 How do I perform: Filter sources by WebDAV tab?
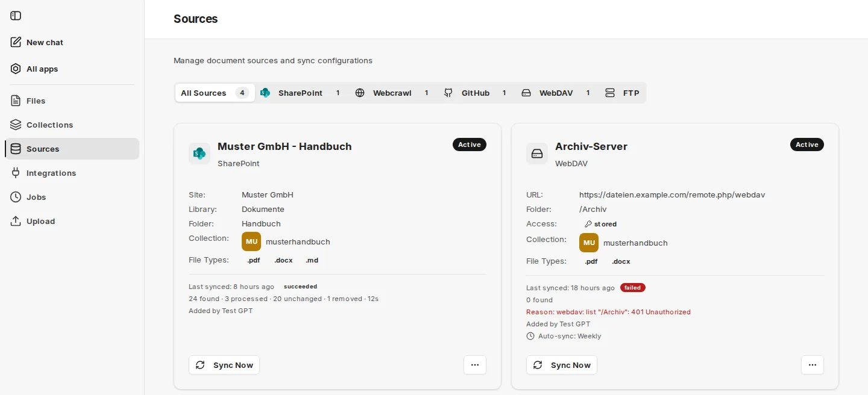point(557,93)
